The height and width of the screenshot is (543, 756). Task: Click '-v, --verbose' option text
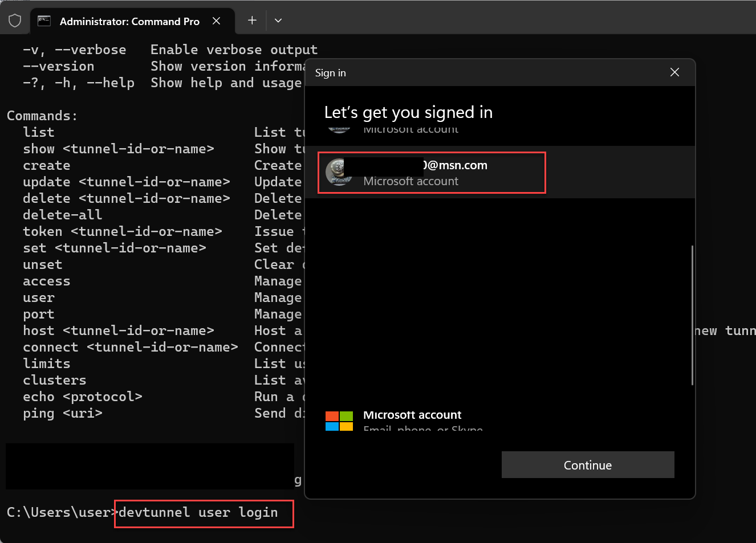point(75,50)
